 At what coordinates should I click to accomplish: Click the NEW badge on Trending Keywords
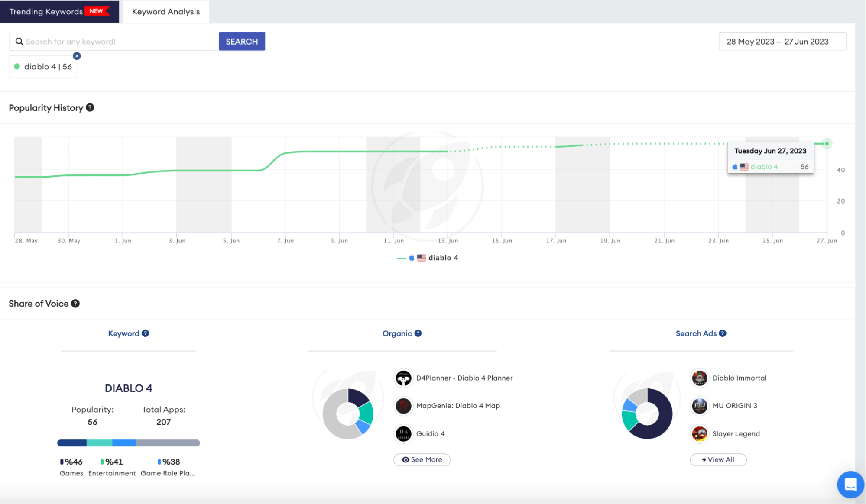tap(97, 11)
